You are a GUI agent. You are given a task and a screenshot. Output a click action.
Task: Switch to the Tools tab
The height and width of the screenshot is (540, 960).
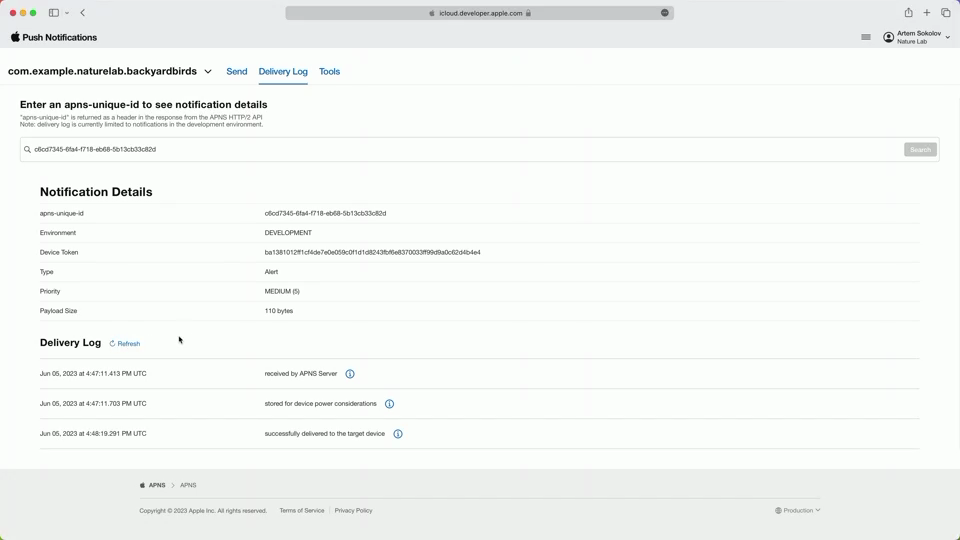tap(329, 72)
